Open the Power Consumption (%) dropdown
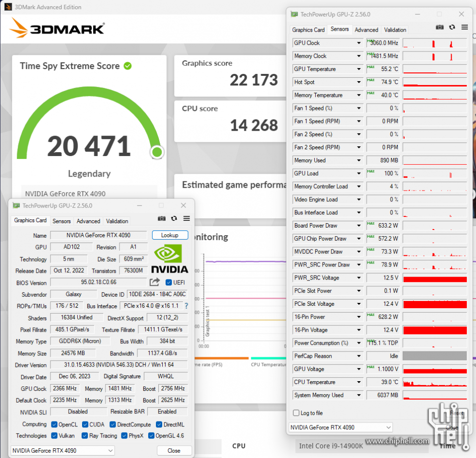476x458 pixels. pos(359,343)
